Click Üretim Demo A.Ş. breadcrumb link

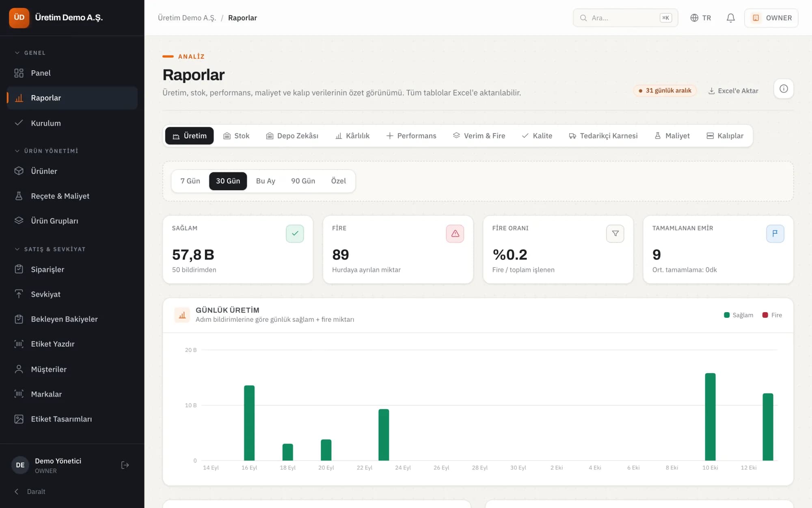(x=187, y=18)
